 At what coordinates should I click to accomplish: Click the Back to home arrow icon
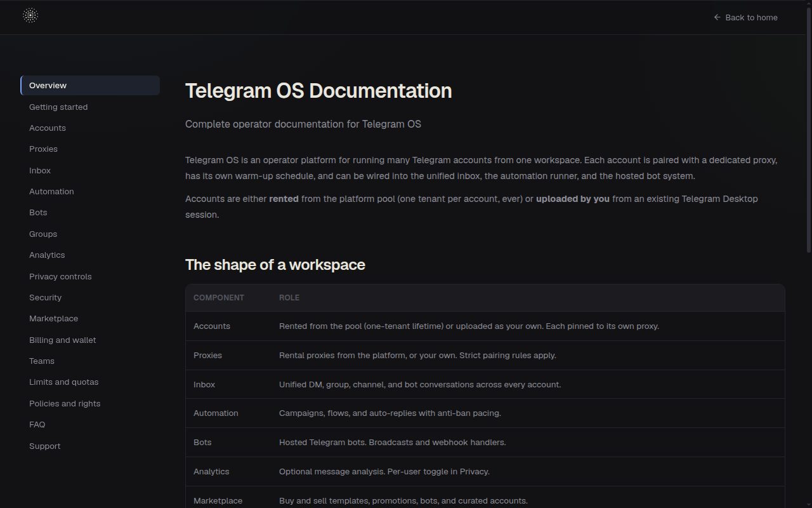pyautogui.click(x=717, y=17)
